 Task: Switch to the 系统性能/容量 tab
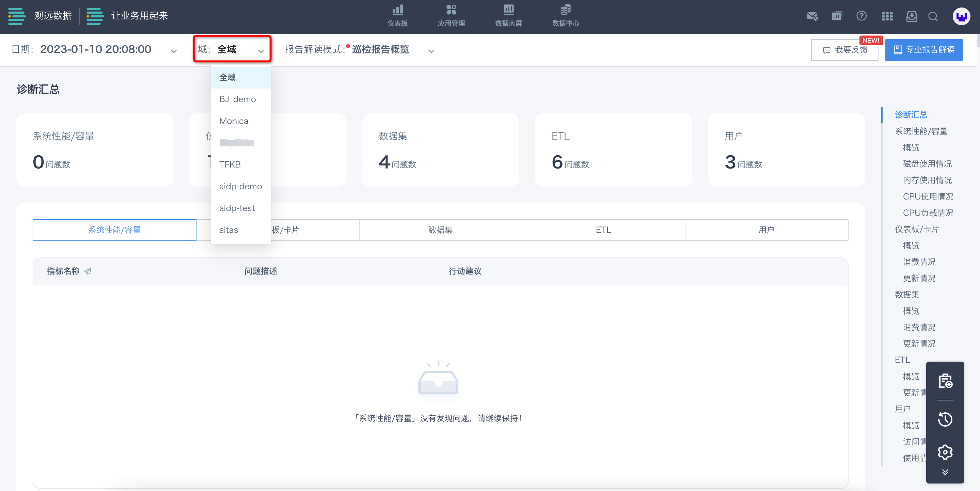coord(114,230)
